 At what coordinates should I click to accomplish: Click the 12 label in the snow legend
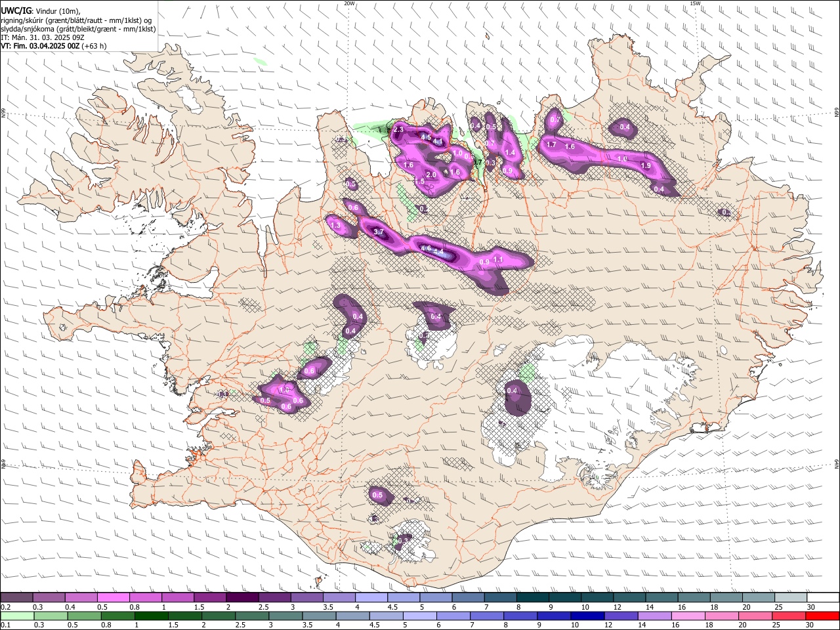pyautogui.click(x=618, y=607)
